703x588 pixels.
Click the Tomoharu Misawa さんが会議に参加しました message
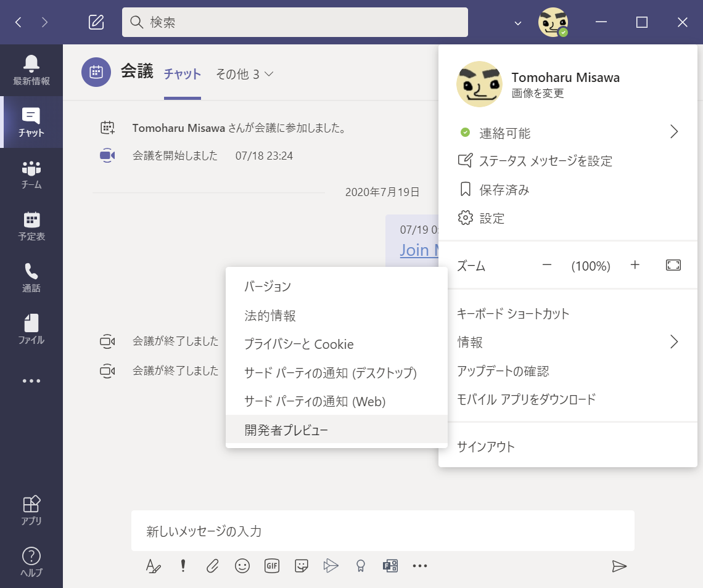[x=240, y=128]
